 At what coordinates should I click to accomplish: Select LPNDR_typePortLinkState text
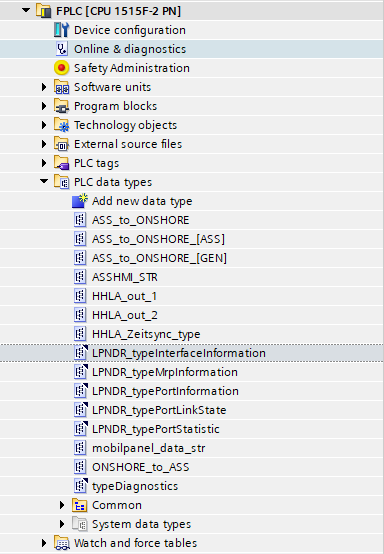pos(159,410)
